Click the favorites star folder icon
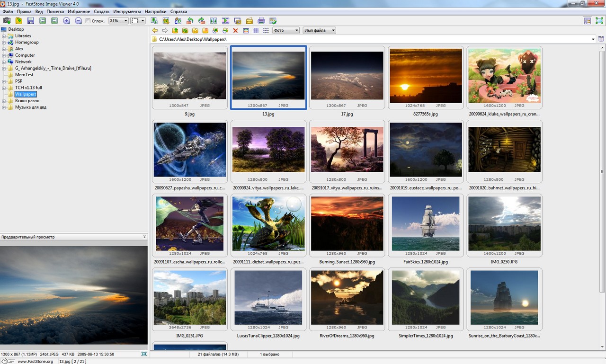The height and width of the screenshot is (364, 606). click(x=195, y=30)
